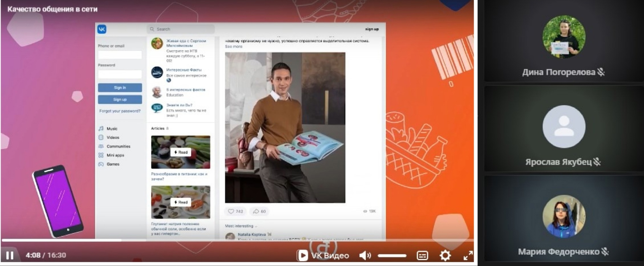This screenshot has width=644, height=266.
Task: Click the 5 интересных фактов avatar
Action: click(x=157, y=92)
